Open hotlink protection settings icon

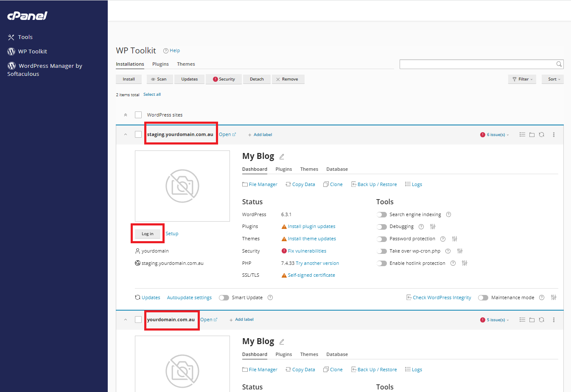(x=465, y=264)
